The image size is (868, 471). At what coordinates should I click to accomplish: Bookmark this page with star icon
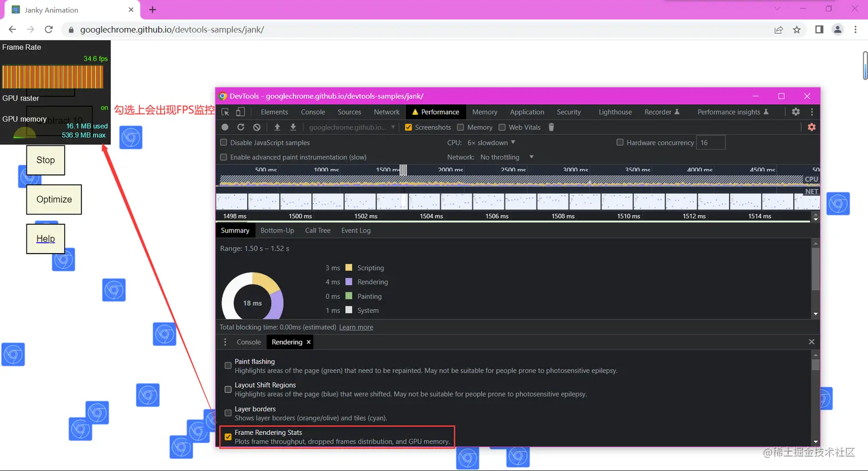point(797,30)
